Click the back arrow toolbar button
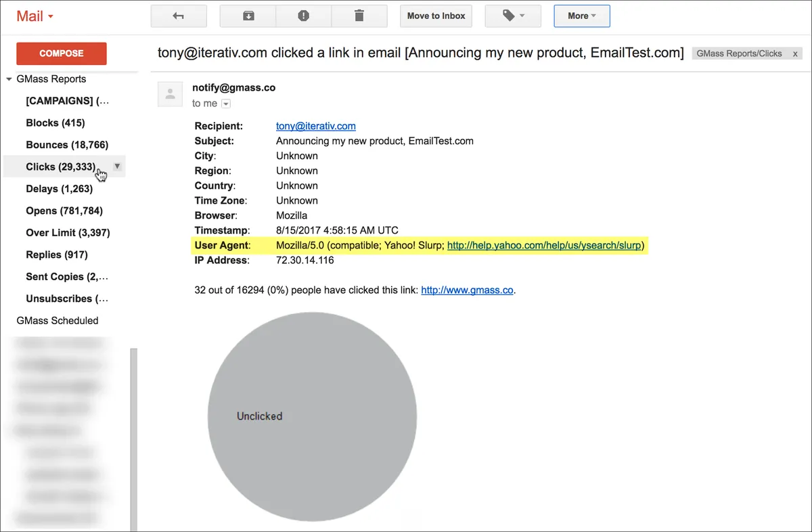This screenshot has width=812, height=532. (179, 16)
